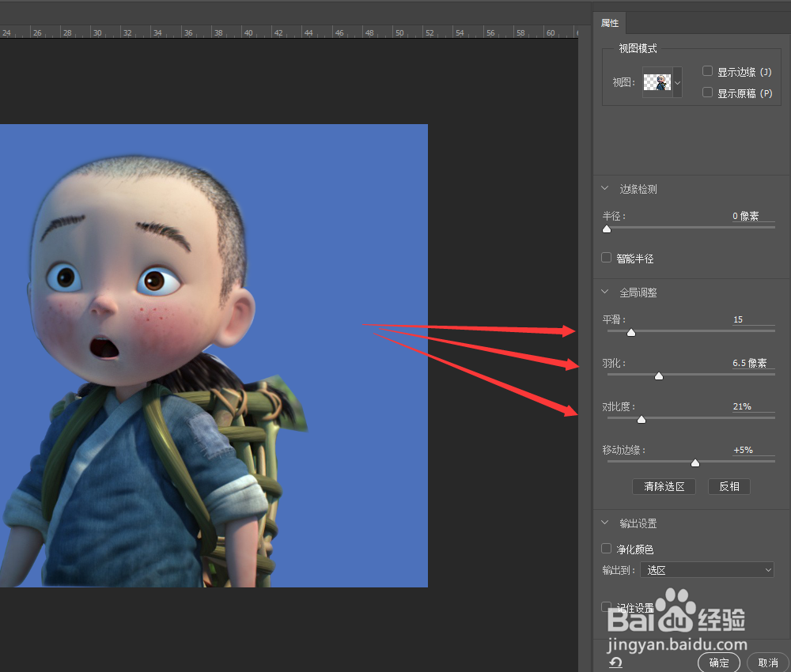Click the 平滑 value field 15
791x672 pixels.
tap(753, 319)
